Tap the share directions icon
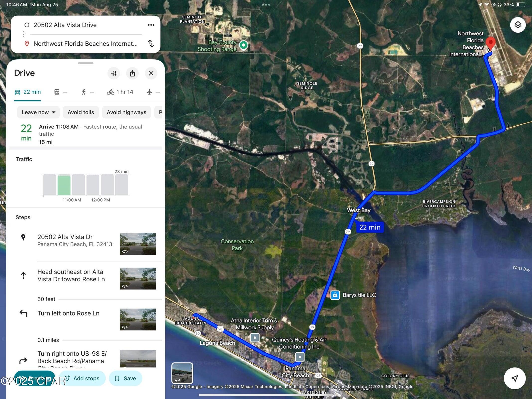The width and height of the screenshot is (532, 399). pos(132,73)
